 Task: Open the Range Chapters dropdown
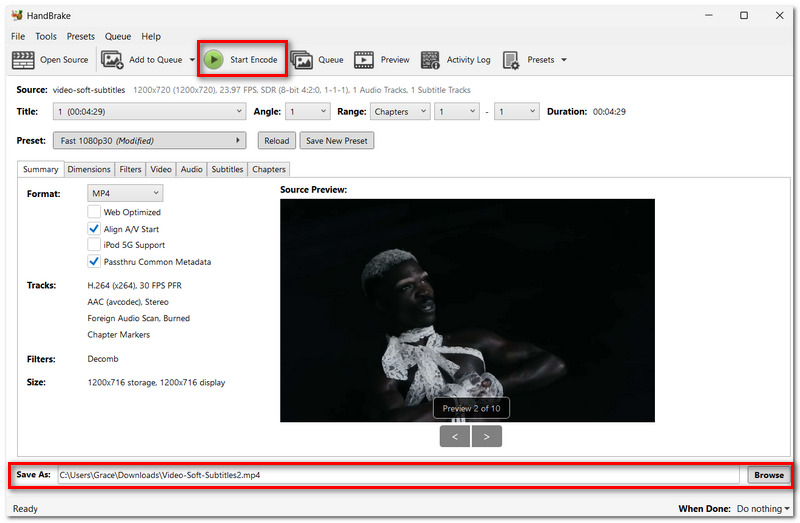(399, 112)
